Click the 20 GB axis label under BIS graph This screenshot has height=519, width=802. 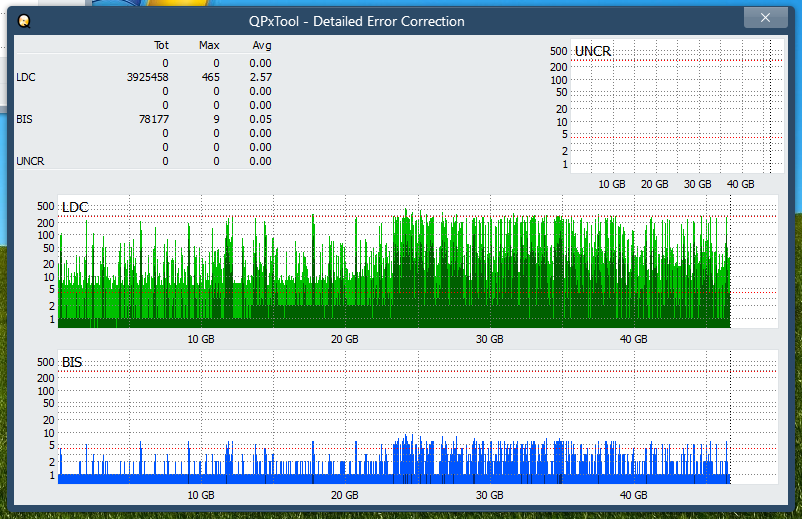[344, 495]
